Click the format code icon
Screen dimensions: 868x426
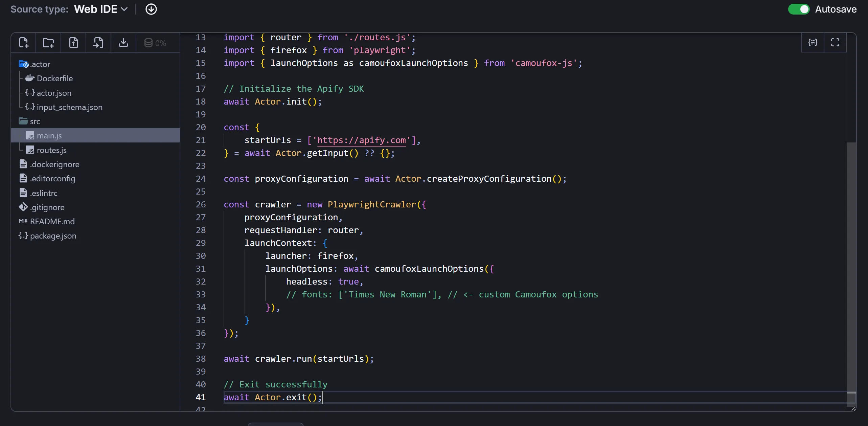[x=813, y=42]
